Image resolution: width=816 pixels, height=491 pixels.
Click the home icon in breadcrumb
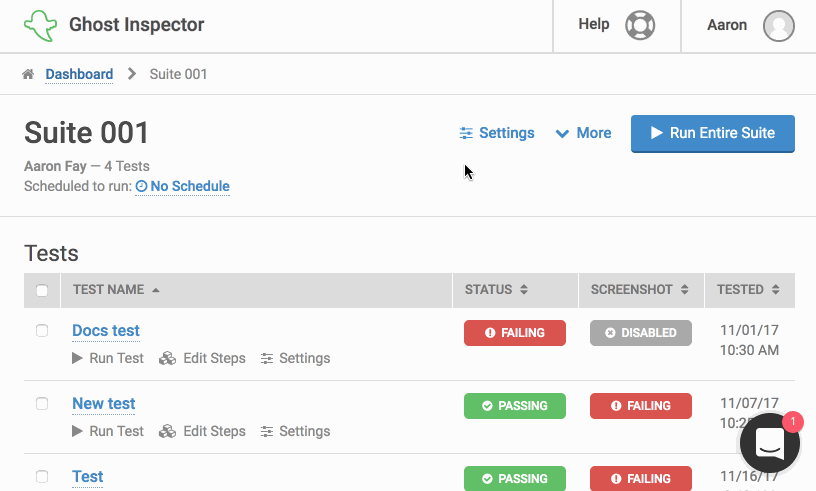[28, 74]
